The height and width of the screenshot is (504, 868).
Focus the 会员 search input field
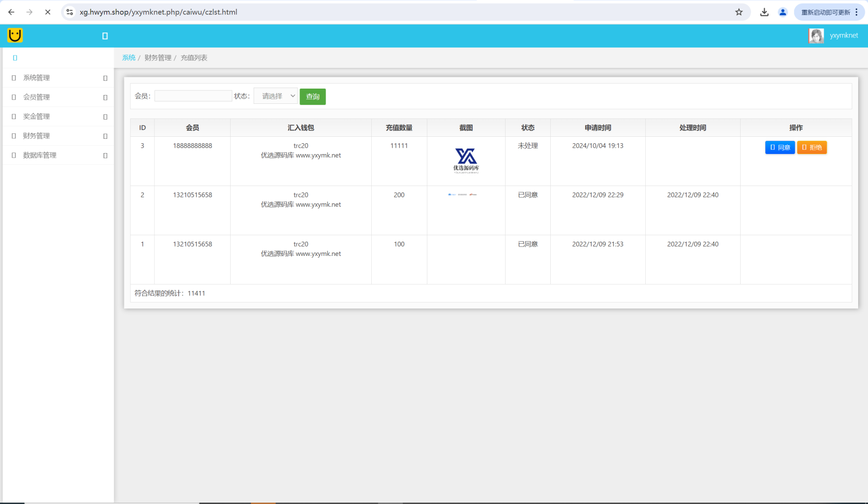pos(193,96)
